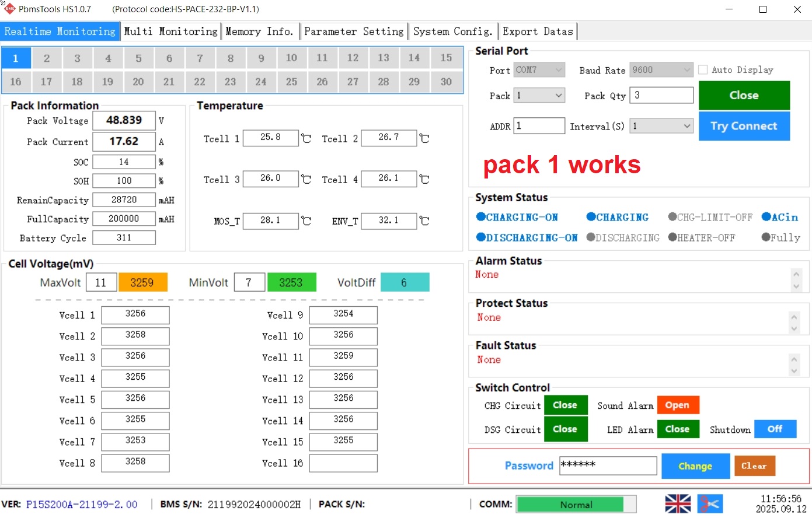
Task: Toggle the CHG Circuit Close switch
Action: click(x=564, y=405)
